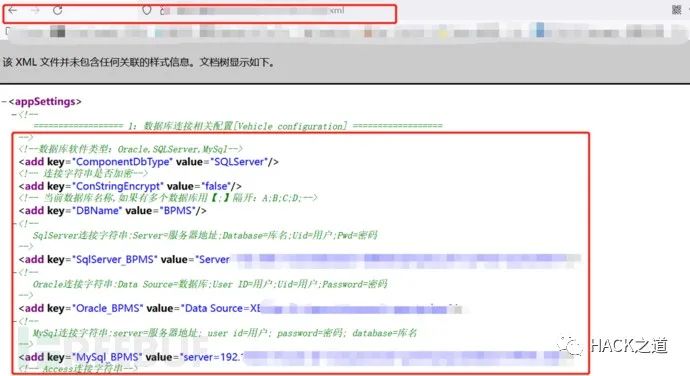Click the SqlServer_BPMS key entry
Viewport: 690px width, 376px height.
pos(114,260)
